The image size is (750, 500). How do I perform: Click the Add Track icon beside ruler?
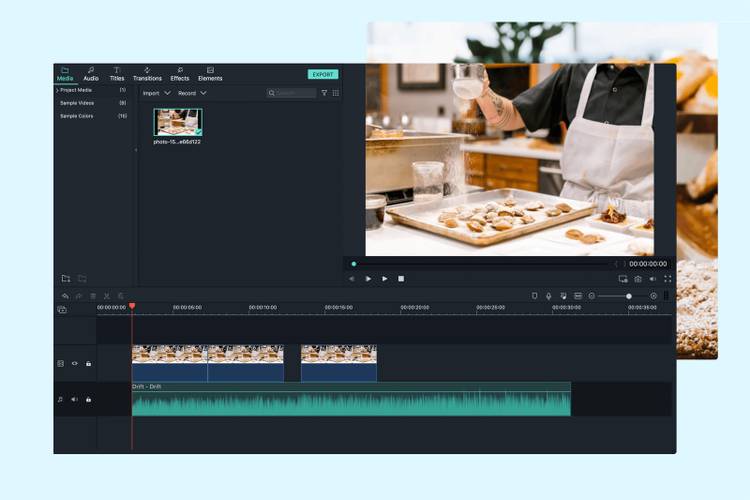click(62, 310)
